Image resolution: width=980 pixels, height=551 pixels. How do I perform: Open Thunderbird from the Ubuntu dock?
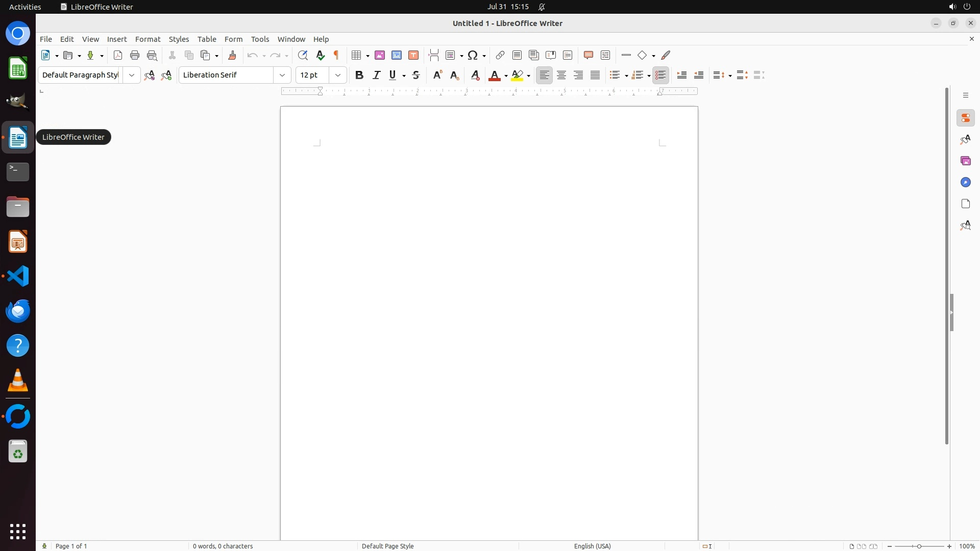(x=18, y=311)
